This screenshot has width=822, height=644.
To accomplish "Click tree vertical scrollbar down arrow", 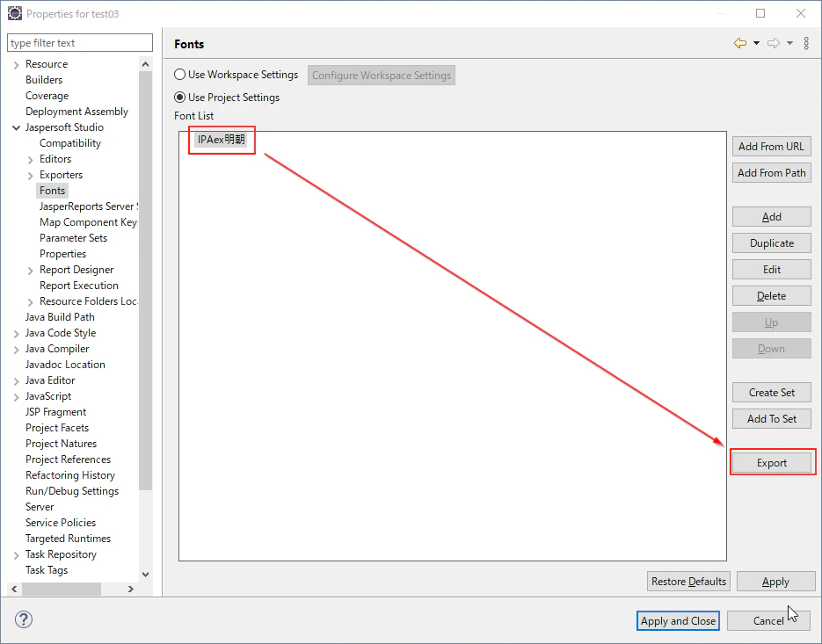I will 146,575.
